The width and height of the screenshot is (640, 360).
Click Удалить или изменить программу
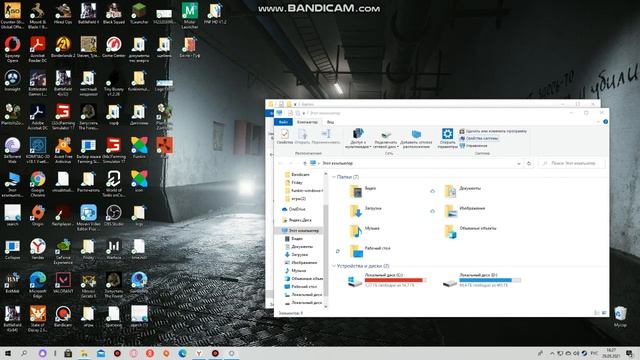pyautogui.click(x=493, y=131)
